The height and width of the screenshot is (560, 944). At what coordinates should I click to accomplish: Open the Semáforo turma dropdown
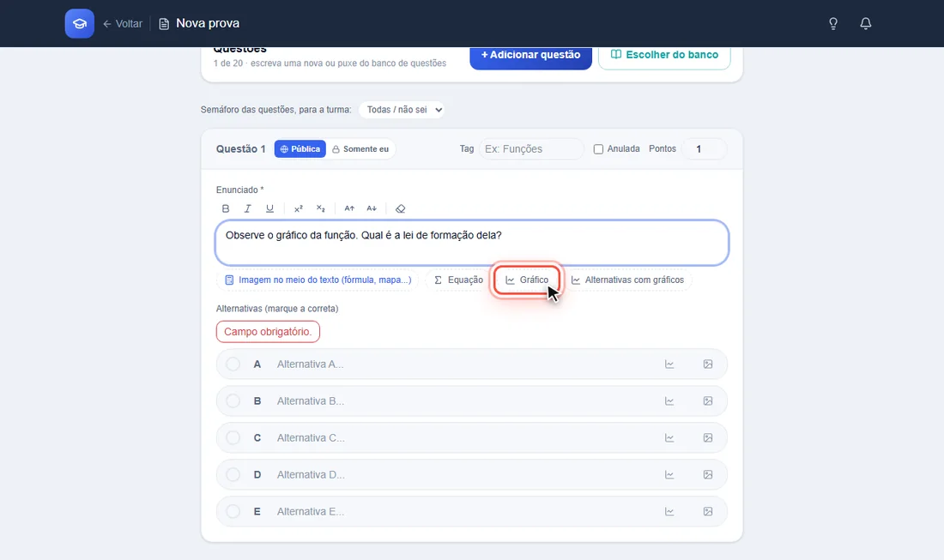pos(402,110)
